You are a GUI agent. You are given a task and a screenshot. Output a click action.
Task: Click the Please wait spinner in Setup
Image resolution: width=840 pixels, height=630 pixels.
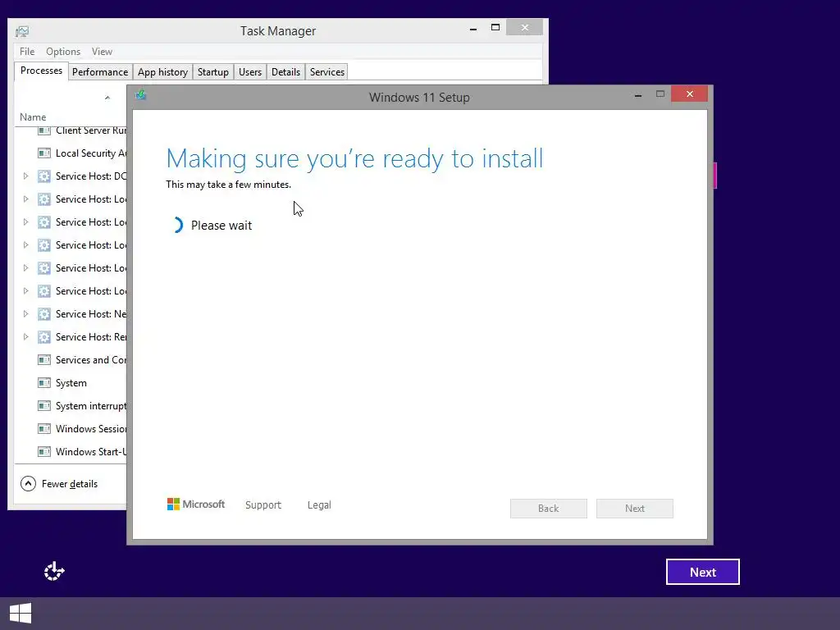(177, 225)
